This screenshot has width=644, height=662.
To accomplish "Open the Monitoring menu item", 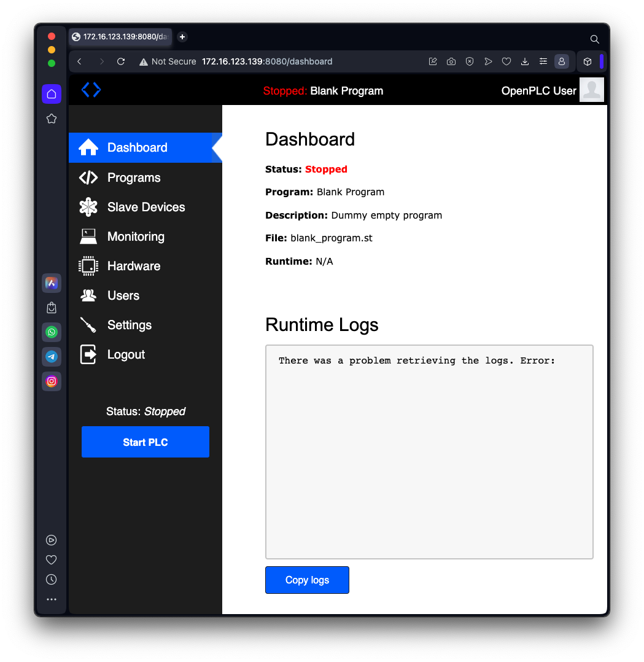I will point(145,236).
